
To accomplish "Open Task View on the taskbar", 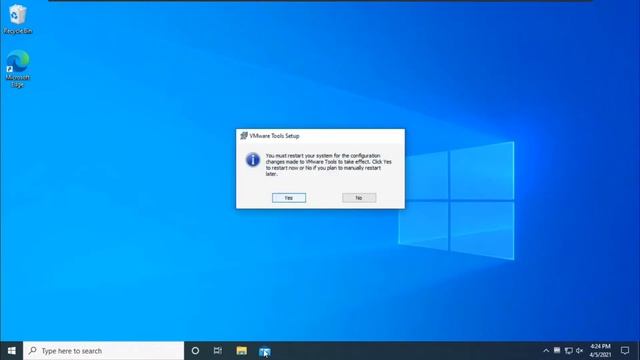I will (218, 351).
